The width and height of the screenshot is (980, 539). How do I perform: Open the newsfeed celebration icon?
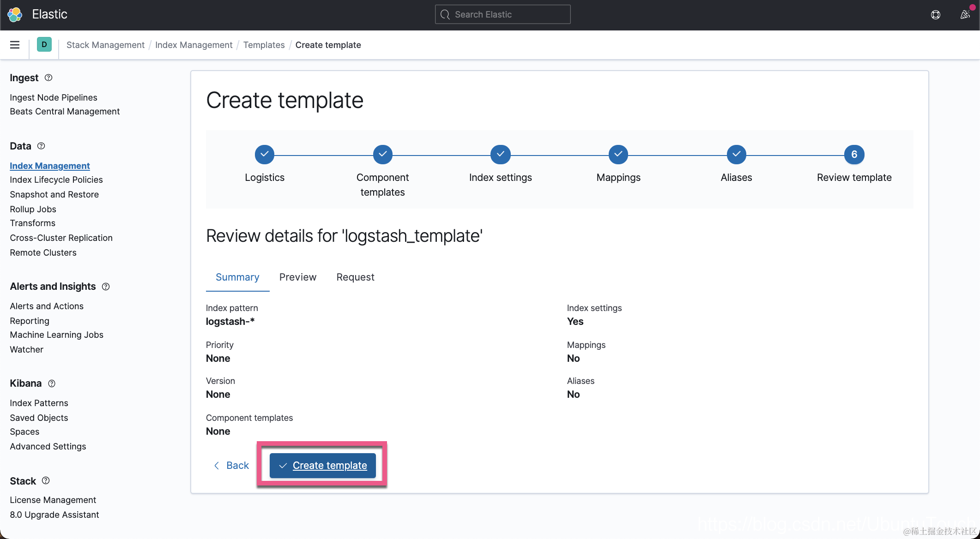[965, 14]
